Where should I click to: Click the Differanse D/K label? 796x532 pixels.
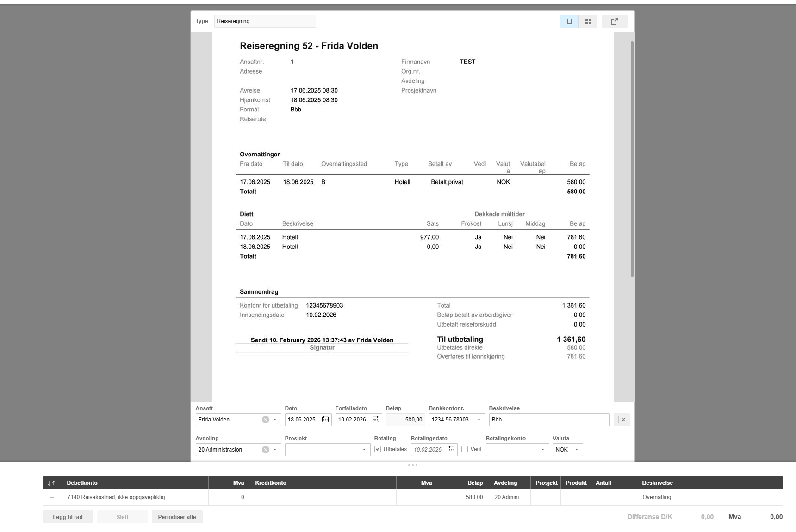coord(650,517)
